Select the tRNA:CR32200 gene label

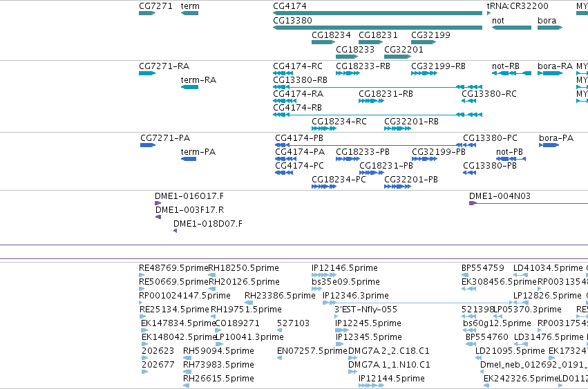point(517,6)
